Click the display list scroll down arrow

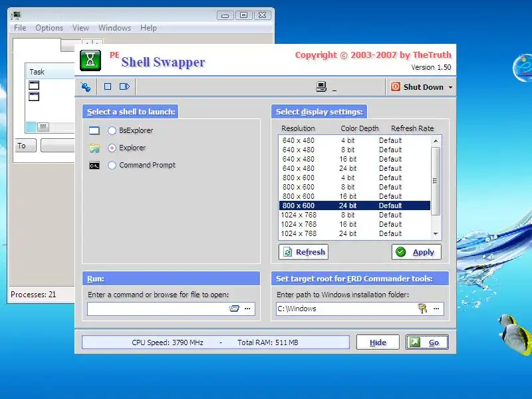coord(436,234)
